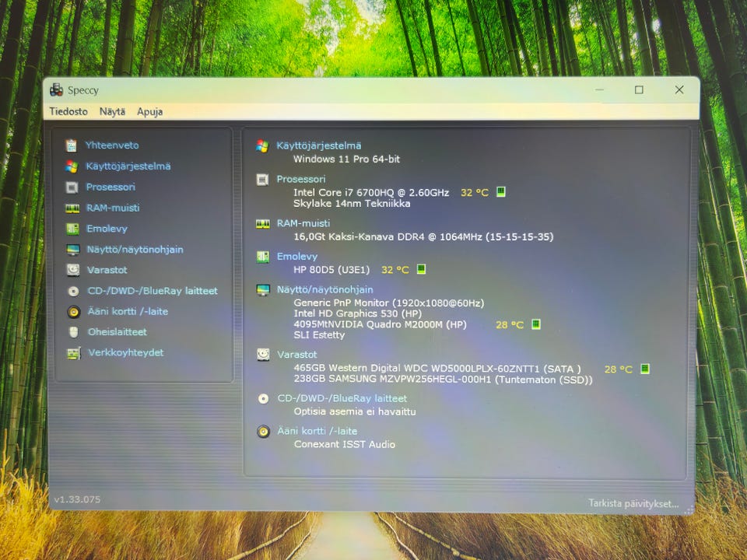
Task: Select CD-/DWD-/BlueRay laitteet in sidebar
Action: [x=153, y=291]
